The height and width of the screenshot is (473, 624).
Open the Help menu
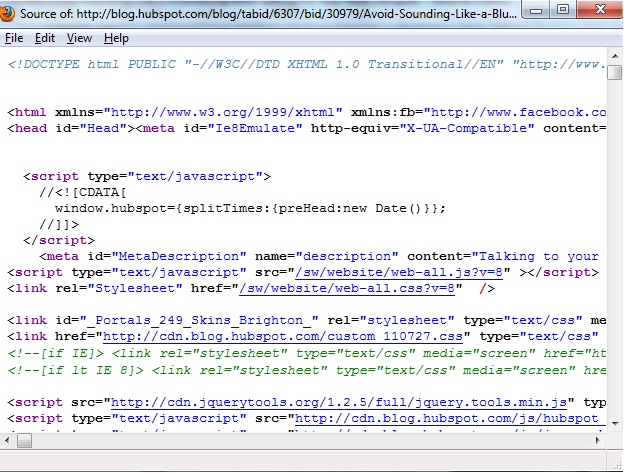click(x=116, y=38)
